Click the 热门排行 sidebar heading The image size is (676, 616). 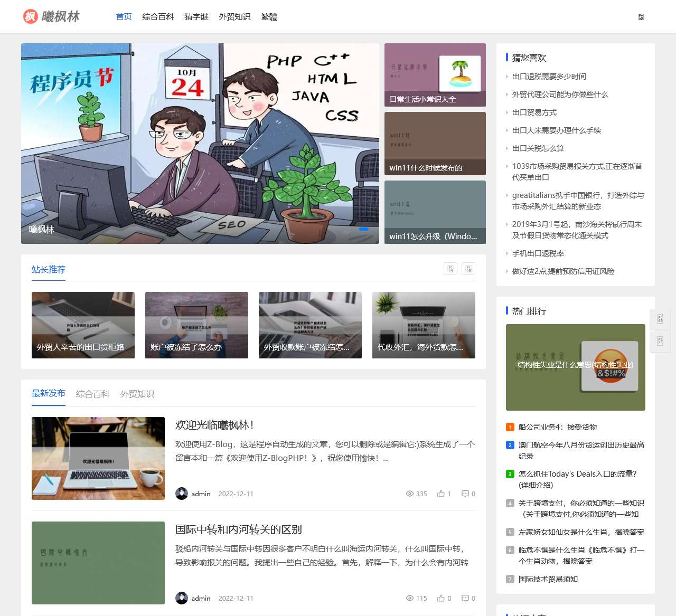[529, 311]
